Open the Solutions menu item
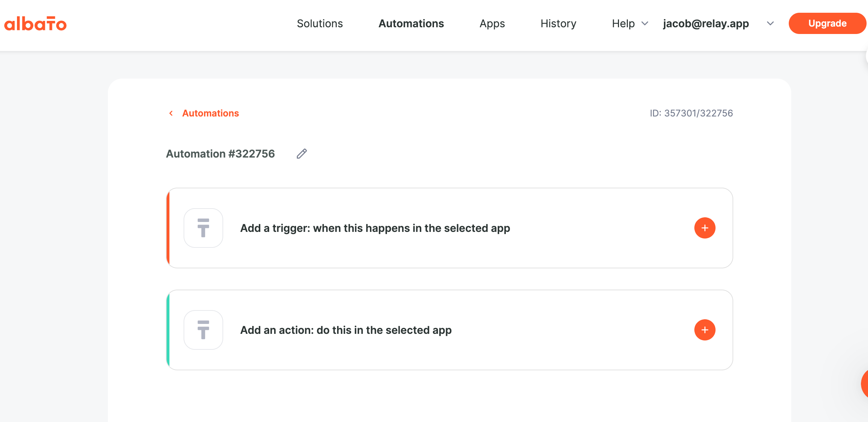The image size is (868, 422). click(320, 24)
